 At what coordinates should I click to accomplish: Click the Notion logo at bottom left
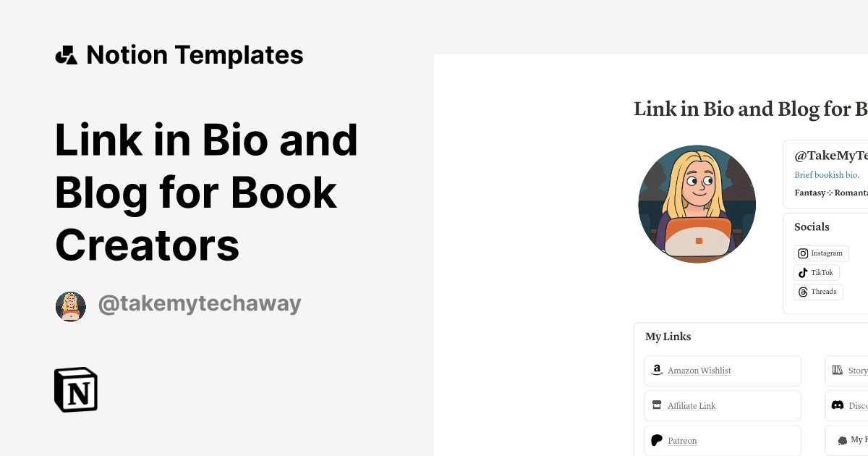76,390
